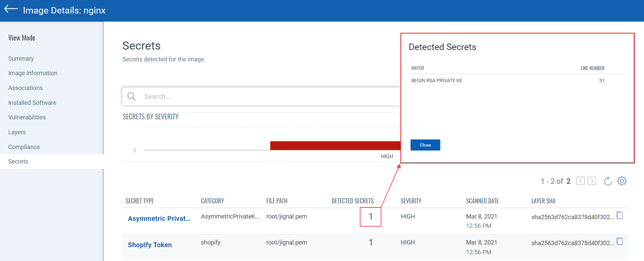
Task: Click MATCH column header in dialog
Action: click(x=418, y=68)
